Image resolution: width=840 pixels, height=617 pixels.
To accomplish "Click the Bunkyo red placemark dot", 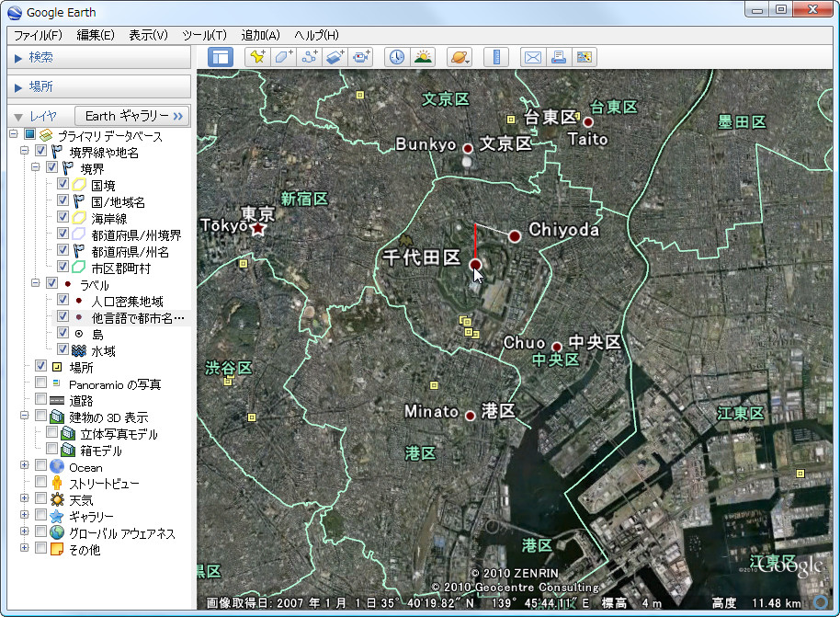I will pyautogui.click(x=468, y=148).
